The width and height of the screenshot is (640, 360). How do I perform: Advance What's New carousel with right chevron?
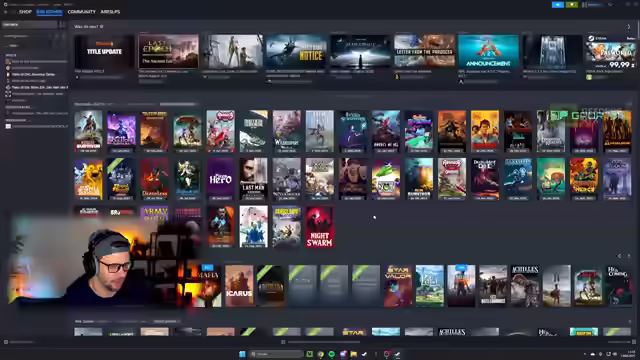pos(629,27)
